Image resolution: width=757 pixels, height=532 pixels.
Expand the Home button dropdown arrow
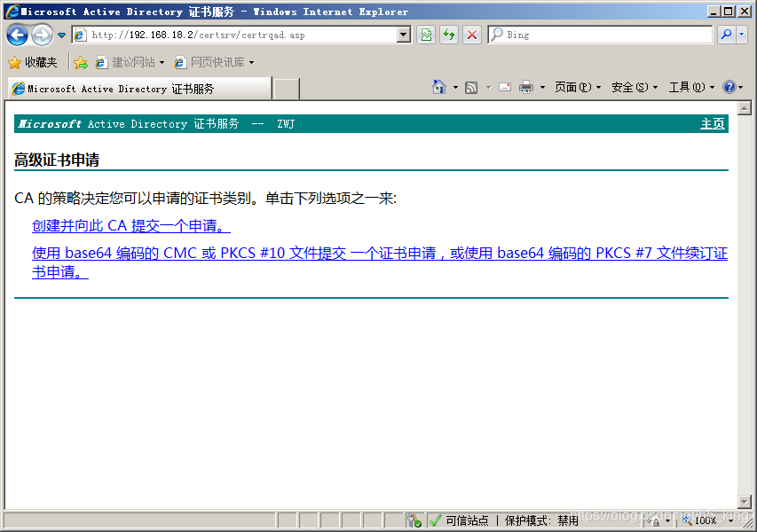(x=455, y=88)
